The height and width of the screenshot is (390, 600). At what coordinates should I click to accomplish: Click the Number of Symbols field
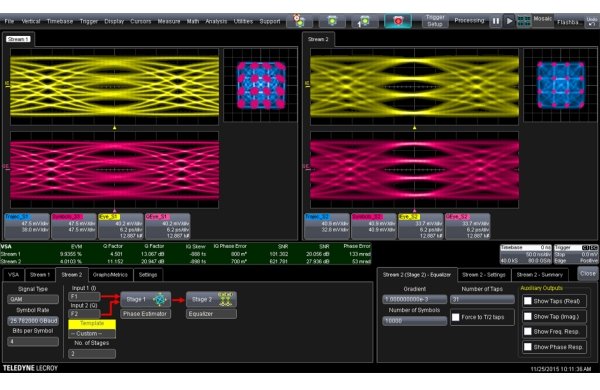coord(414,321)
